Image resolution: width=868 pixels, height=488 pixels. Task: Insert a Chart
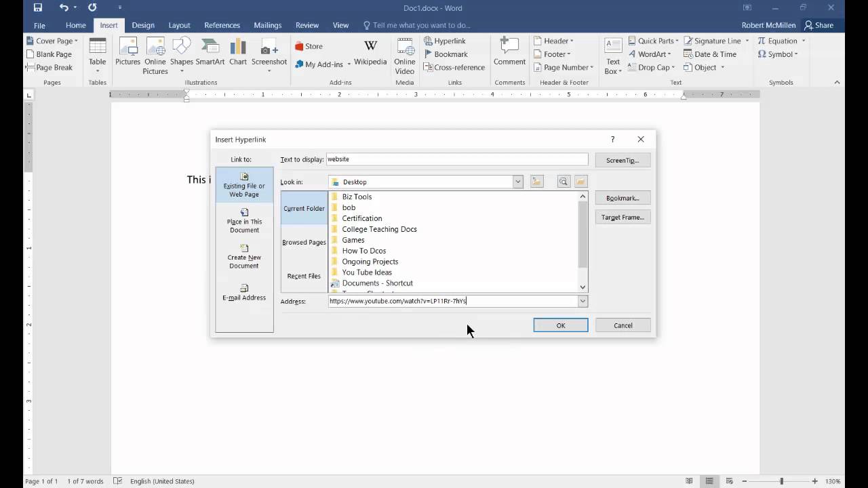point(238,52)
